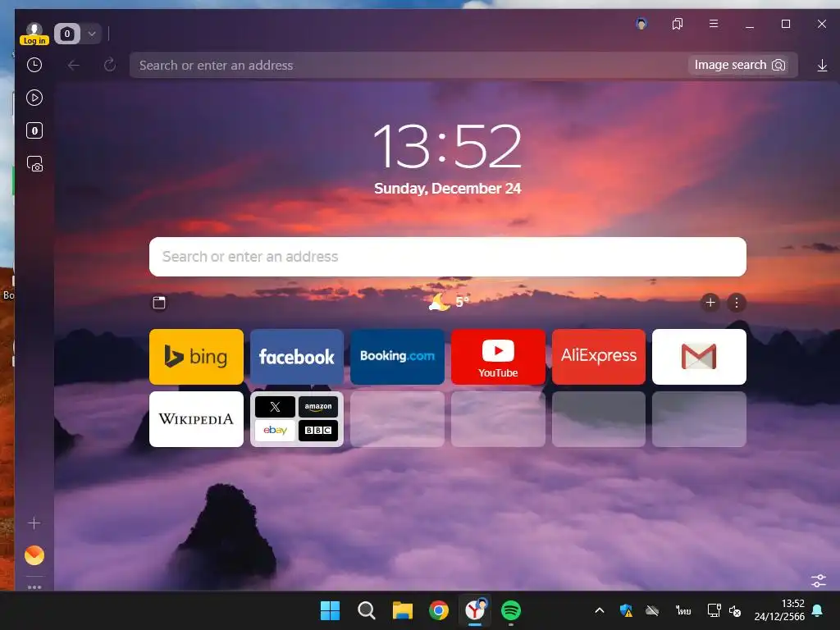Open the user profile icon in title bar
The height and width of the screenshot is (630, 840).
point(641,24)
